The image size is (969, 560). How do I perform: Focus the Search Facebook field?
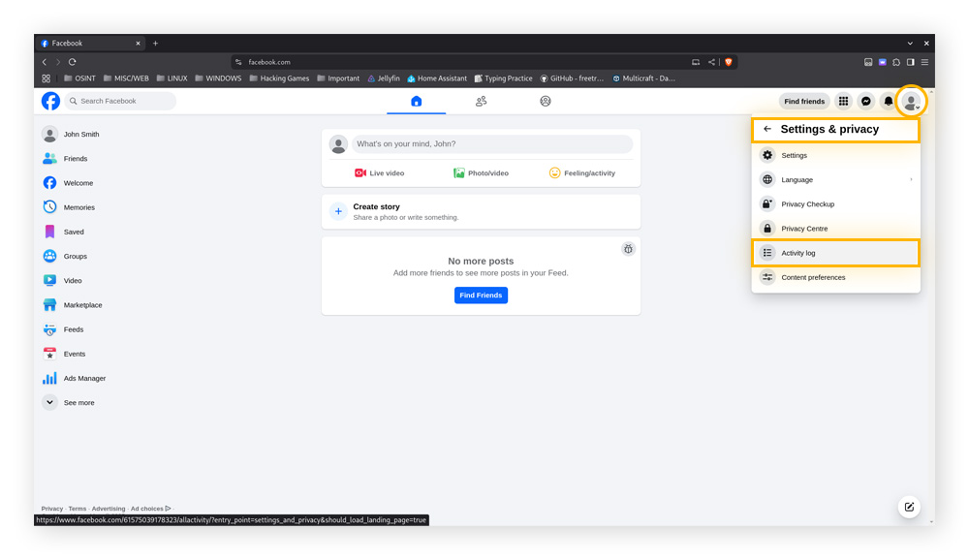(x=120, y=101)
